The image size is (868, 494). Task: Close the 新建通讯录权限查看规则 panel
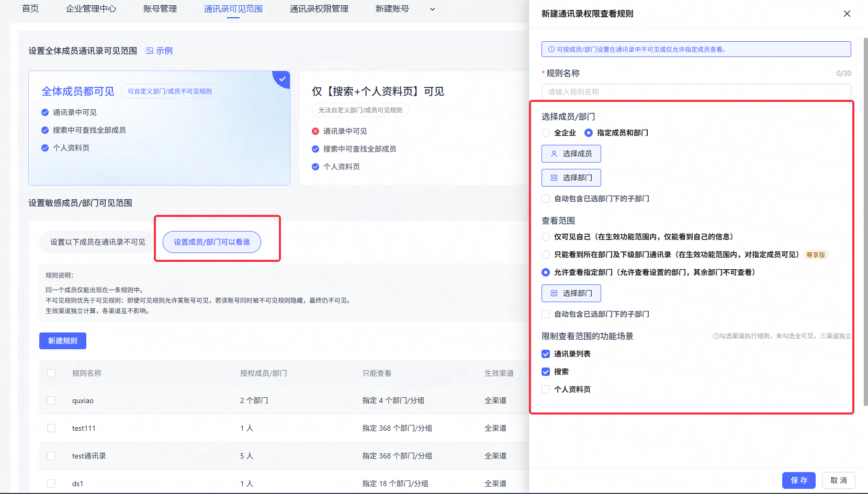pos(847,14)
